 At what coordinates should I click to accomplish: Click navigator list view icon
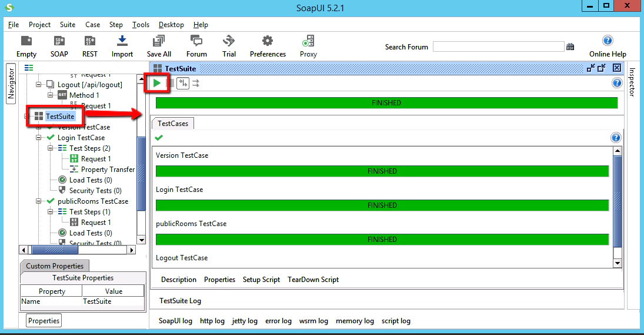[29, 68]
